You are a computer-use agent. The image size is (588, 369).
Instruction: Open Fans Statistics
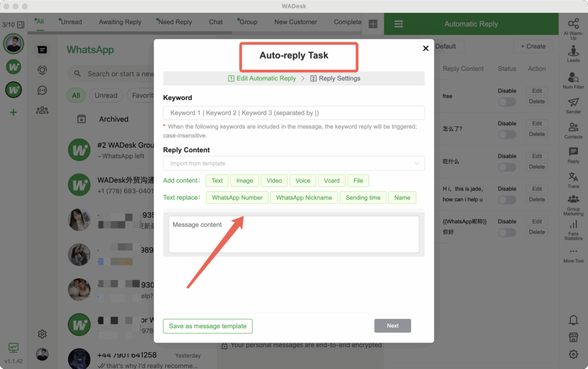click(572, 230)
